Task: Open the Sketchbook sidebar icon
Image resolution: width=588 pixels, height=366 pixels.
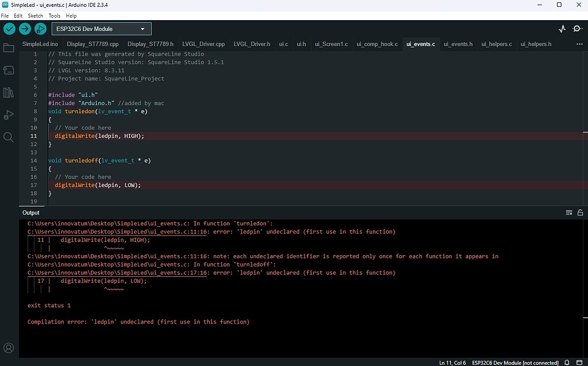Action: pos(8,48)
